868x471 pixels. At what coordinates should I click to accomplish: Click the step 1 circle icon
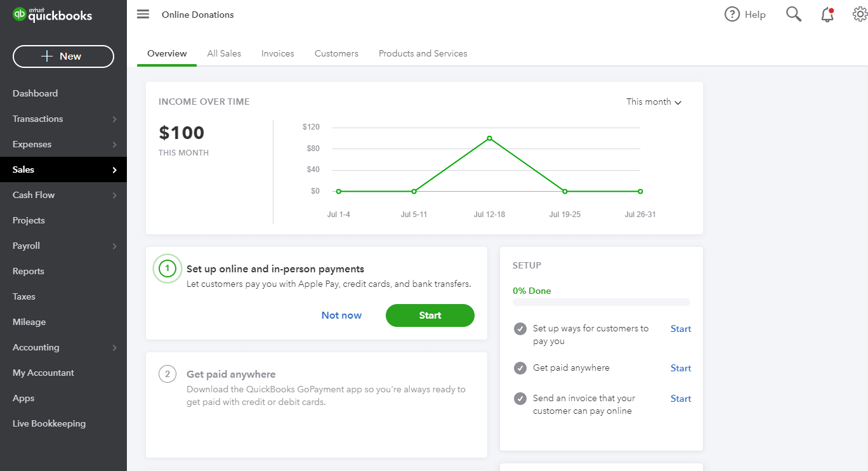(168, 269)
